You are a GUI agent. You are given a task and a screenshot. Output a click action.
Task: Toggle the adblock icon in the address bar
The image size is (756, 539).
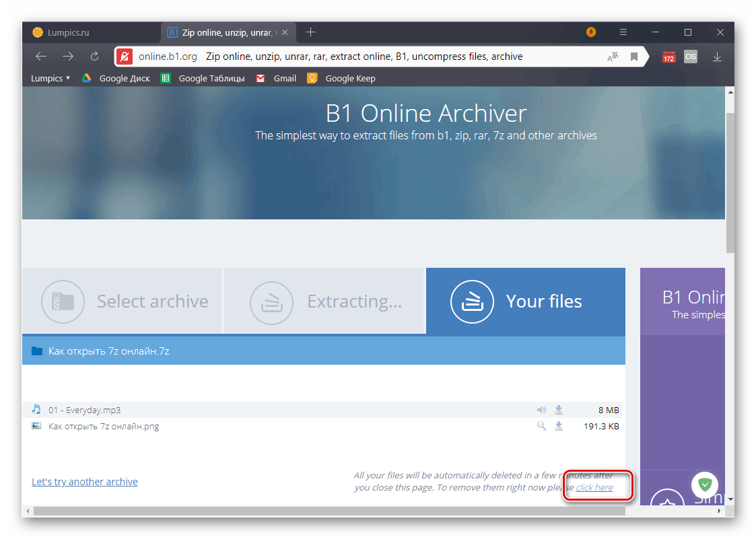[x=124, y=57]
